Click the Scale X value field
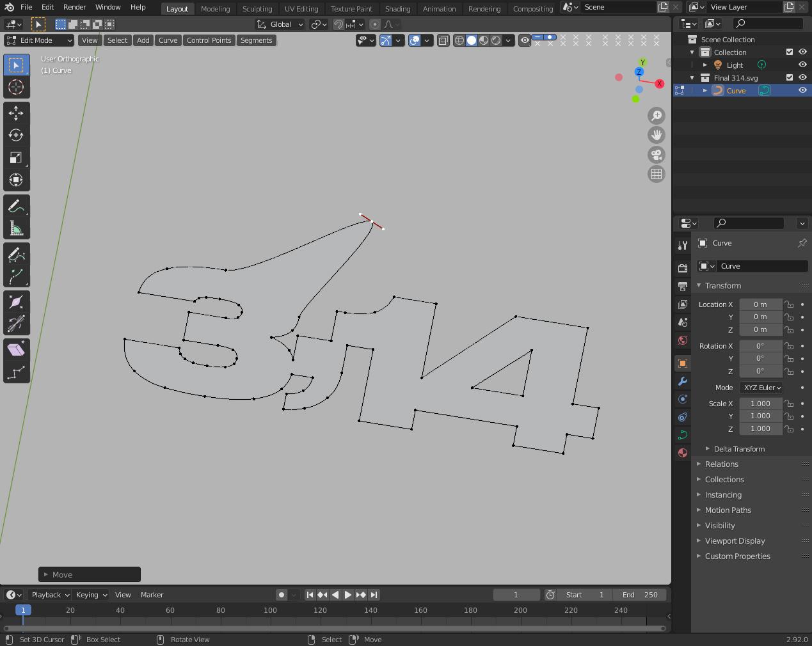Screen dimensions: 812x646 point(761,404)
